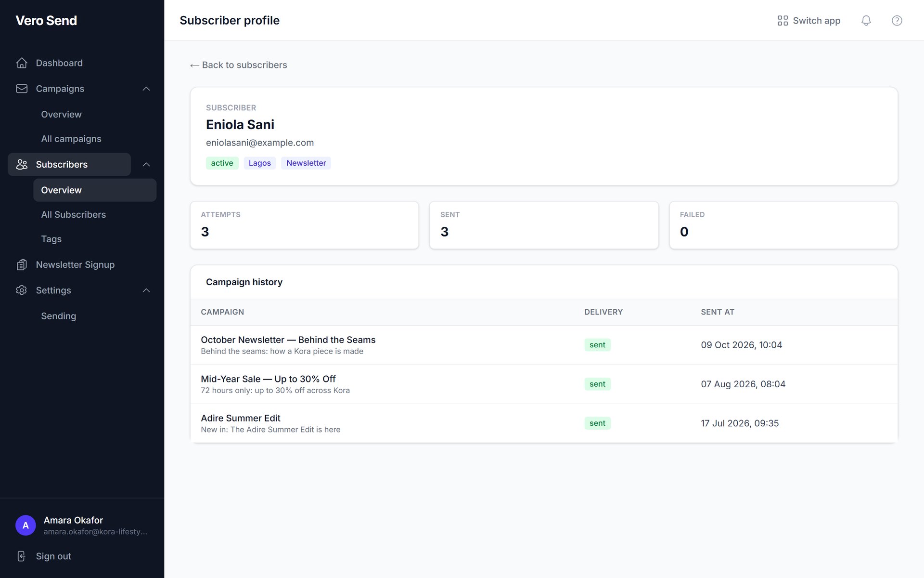The height and width of the screenshot is (578, 924).
Task: Go to Dashboard label
Action: 59,63
